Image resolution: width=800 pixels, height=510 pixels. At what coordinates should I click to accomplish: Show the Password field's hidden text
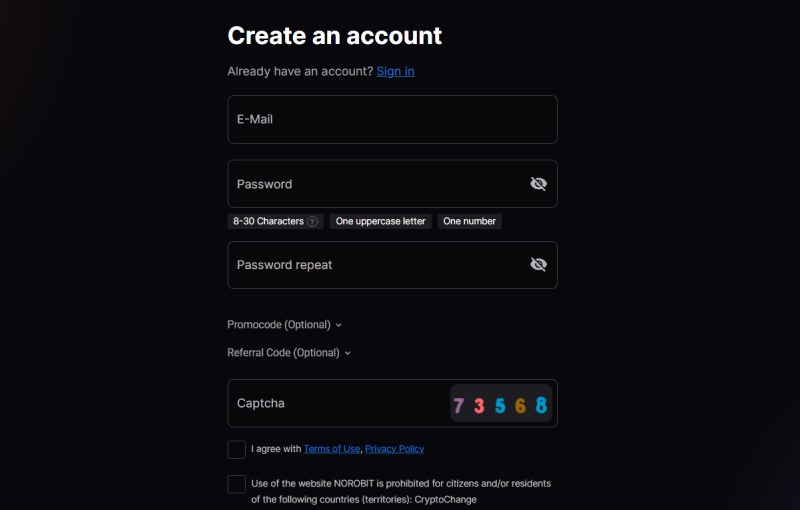(538, 184)
